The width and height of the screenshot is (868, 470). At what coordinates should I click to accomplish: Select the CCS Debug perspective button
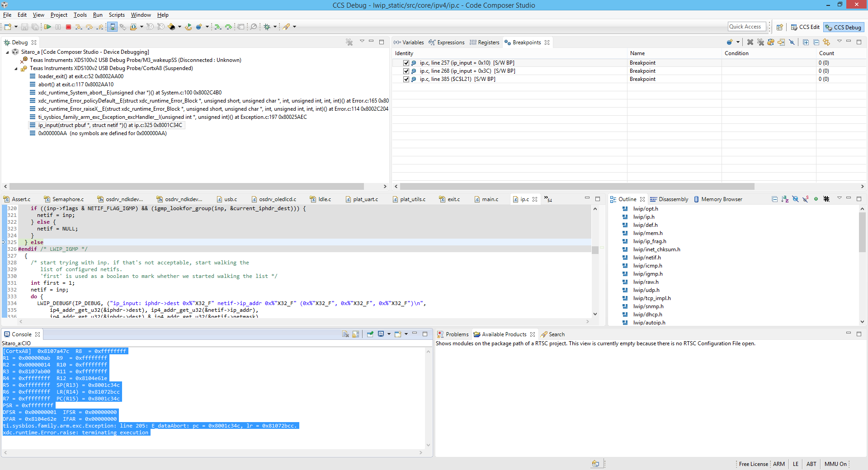(843, 27)
